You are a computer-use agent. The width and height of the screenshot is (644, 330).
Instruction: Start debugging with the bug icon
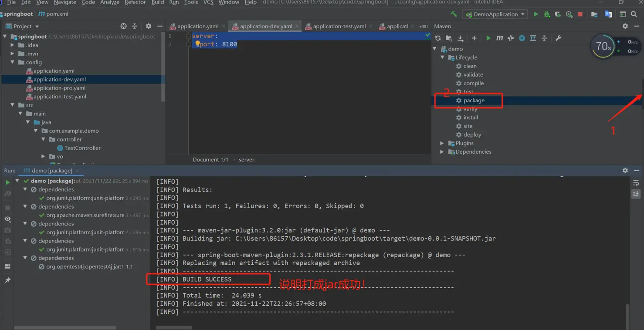click(546, 14)
